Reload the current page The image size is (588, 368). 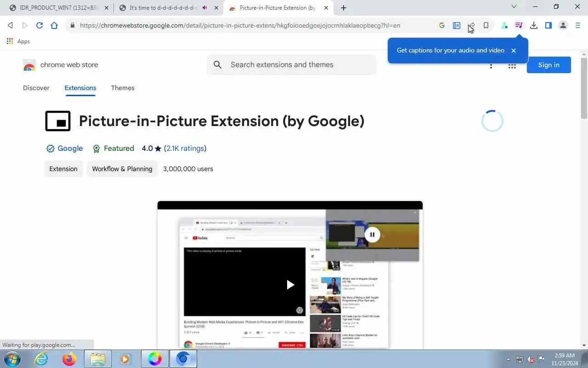[x=40, y=25]
